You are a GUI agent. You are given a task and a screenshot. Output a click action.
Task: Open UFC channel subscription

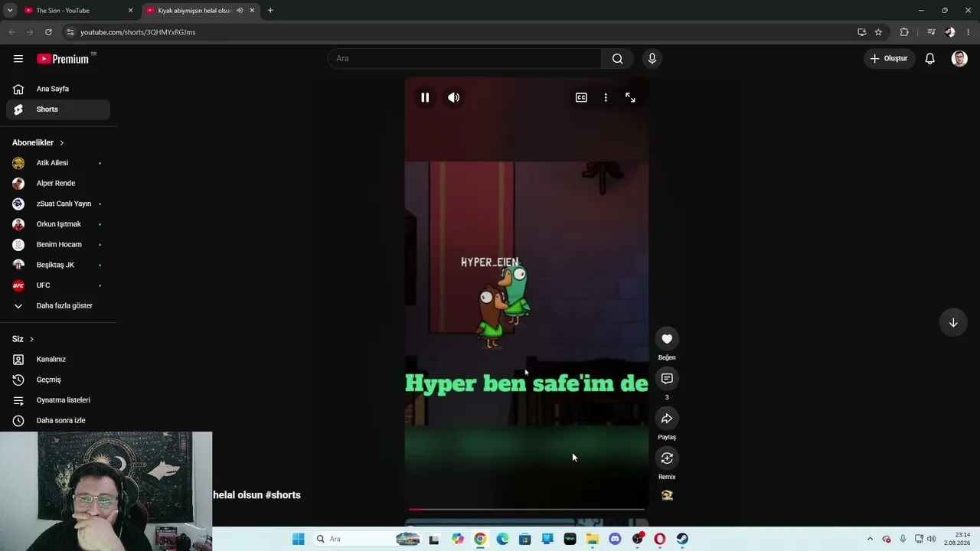pos(58,285)
